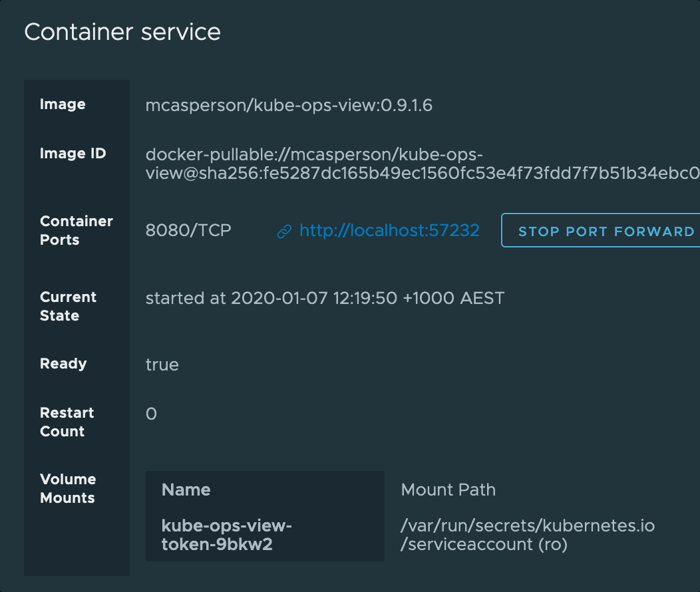Select the 8080/TCP port text
The width and height of the screenshot is (700, 592).
click(x=188, y=231)
